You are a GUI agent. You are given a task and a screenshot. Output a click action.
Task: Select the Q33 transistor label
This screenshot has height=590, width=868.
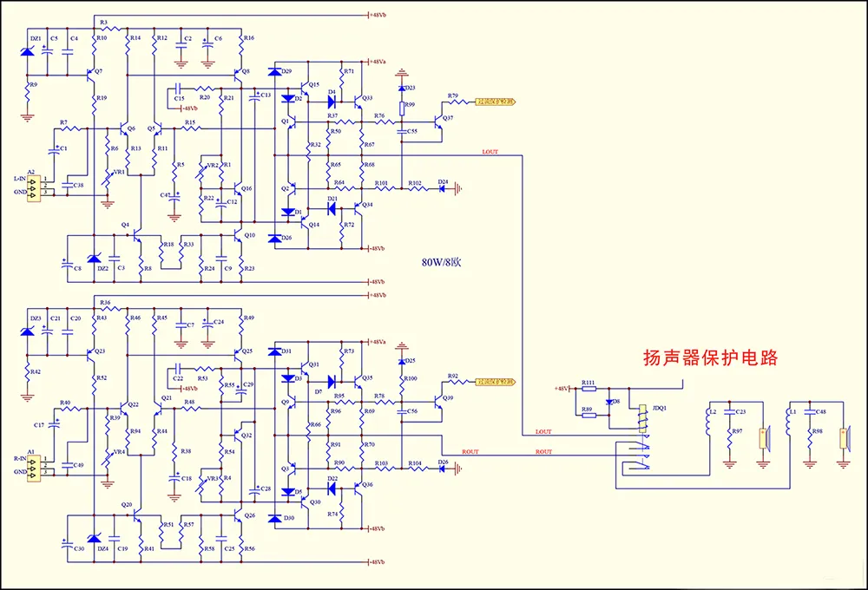tap(367, 98)
